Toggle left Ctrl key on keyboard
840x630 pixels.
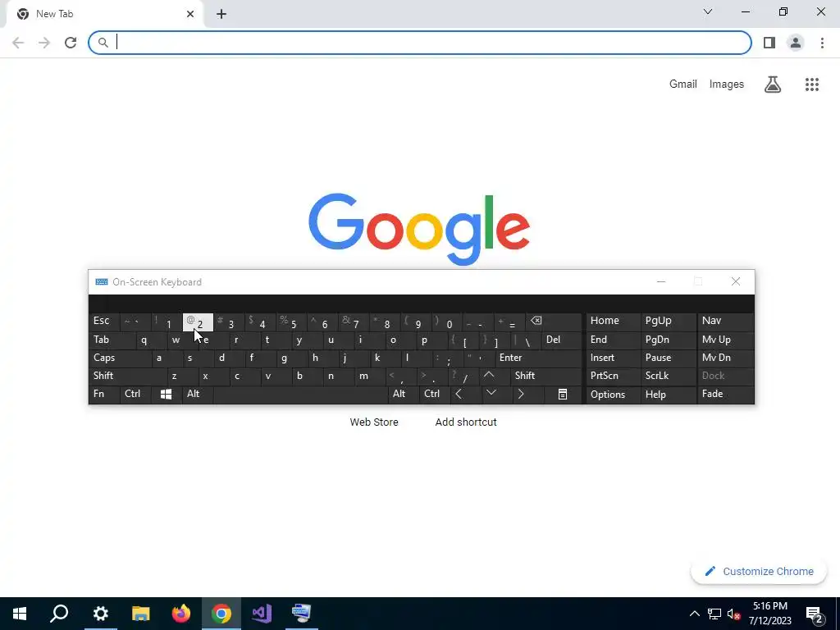click(x=135, y=395)
